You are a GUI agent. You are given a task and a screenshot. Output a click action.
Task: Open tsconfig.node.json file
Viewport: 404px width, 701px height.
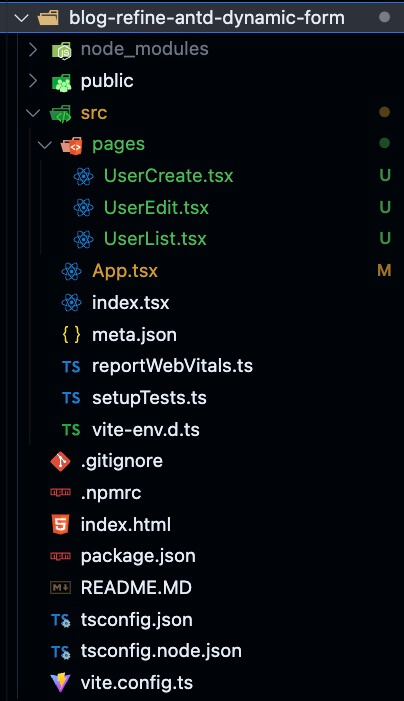(161, 651)
